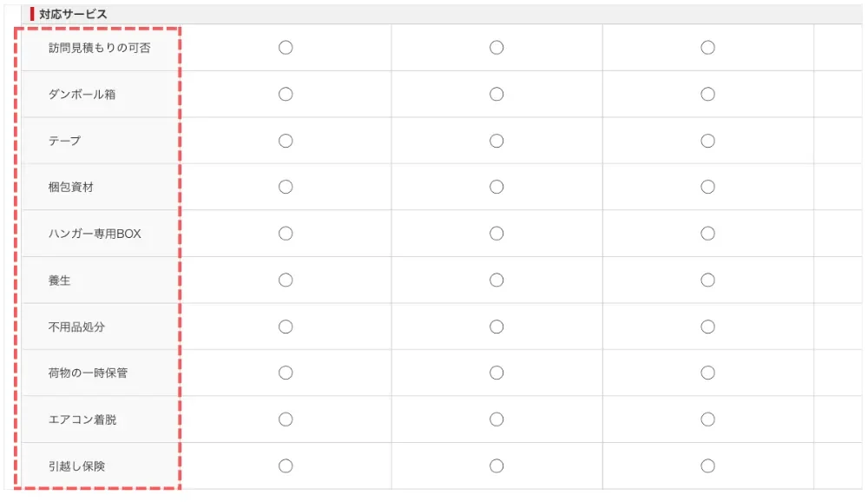Click first column circle in 梱包資材 row
This screenshot has height=502, width=868.
[x=286, y=187]
